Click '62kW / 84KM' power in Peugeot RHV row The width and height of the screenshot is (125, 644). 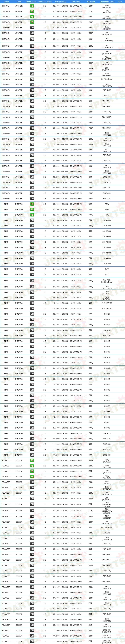pyautogui.click(x=76, y=538)
